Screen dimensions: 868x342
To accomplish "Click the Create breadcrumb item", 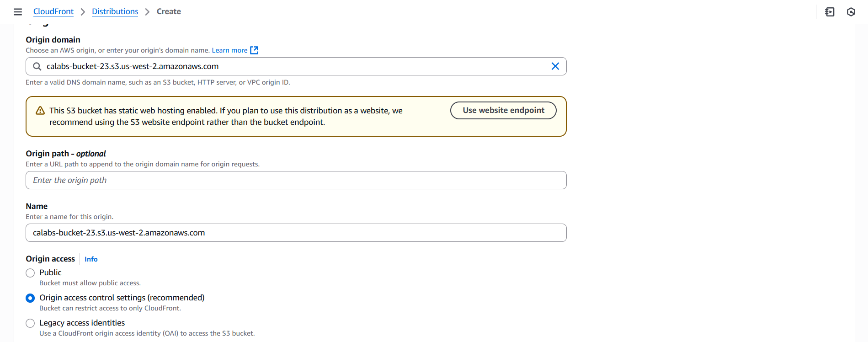I will coord(169,11).
